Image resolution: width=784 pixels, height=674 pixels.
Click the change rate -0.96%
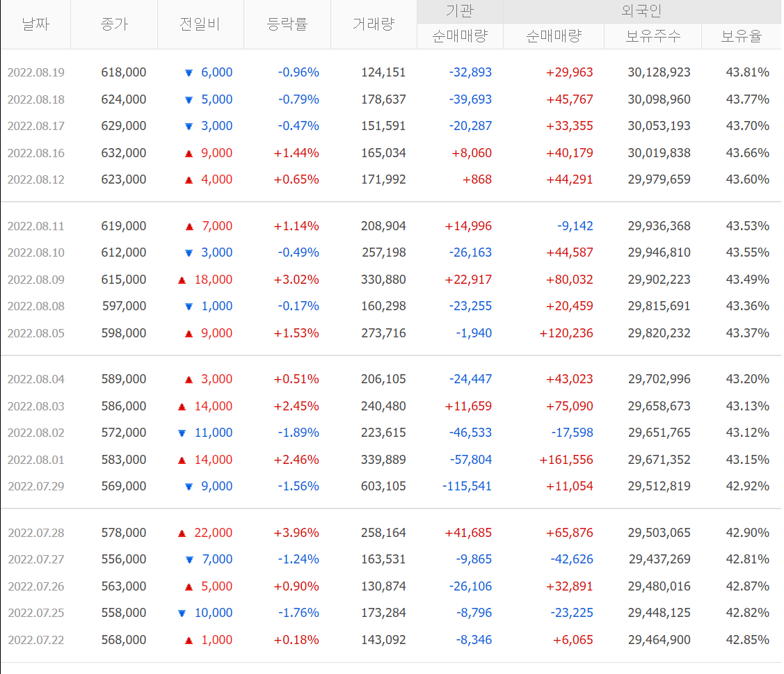click(298, 72)
